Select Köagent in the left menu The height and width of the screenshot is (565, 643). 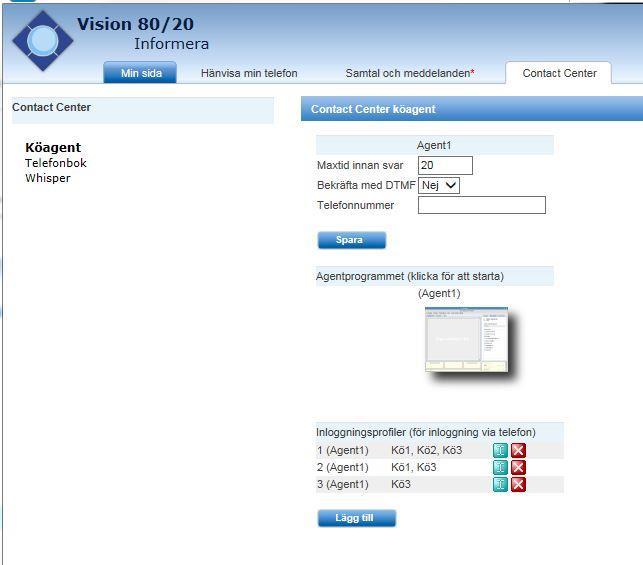click(53, 147)
